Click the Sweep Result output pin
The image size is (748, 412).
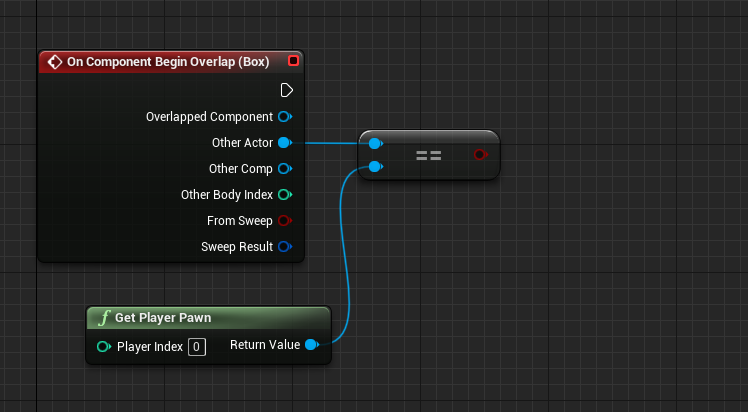(x=285, y=247)
